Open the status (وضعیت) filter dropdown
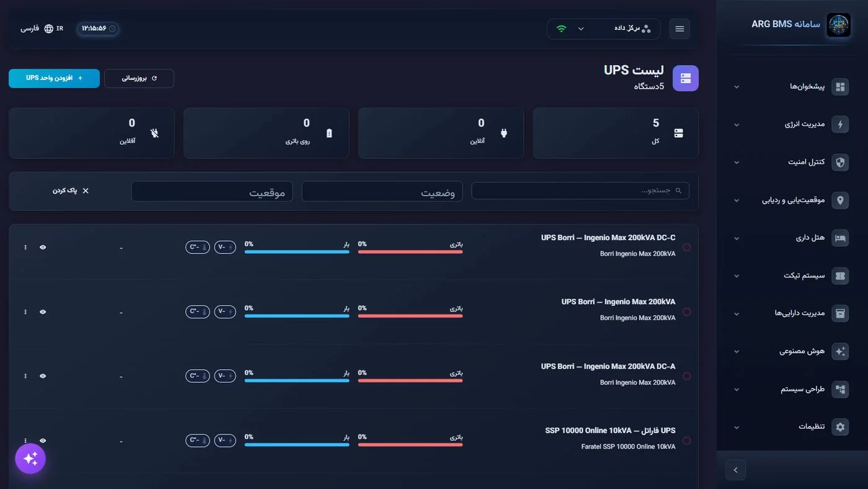Viewport: 868px width, 489px height. click(x=383, y=191)
